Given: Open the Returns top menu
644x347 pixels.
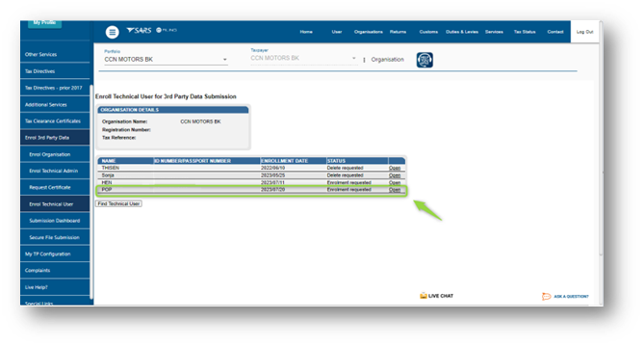Looking at the screenshot, I should 398,32.
